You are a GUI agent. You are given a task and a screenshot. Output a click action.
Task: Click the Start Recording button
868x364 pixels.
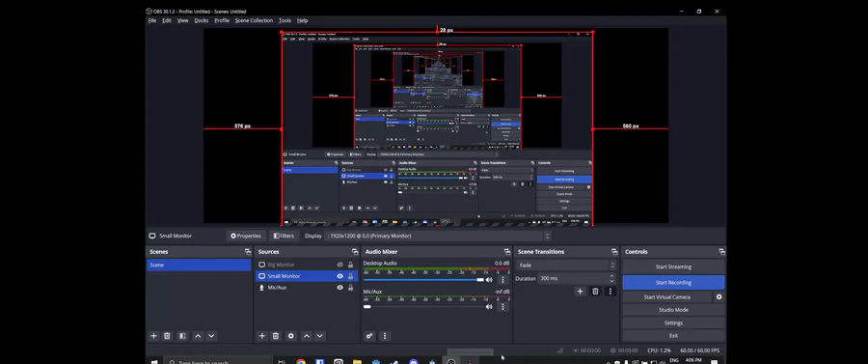pos(673,283)
